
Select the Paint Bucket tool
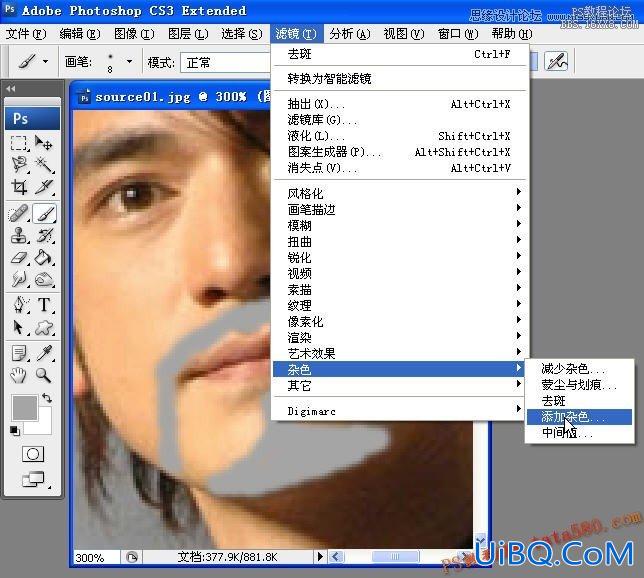coord(44,258)
